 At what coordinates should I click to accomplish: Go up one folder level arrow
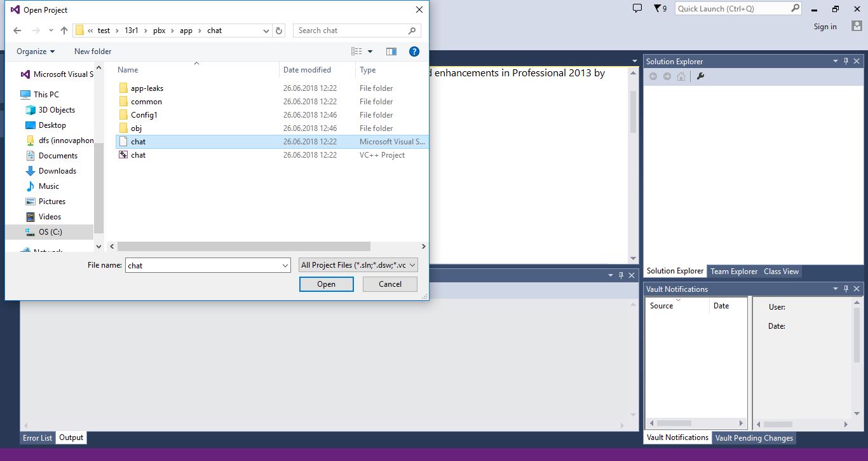[64, 31]
